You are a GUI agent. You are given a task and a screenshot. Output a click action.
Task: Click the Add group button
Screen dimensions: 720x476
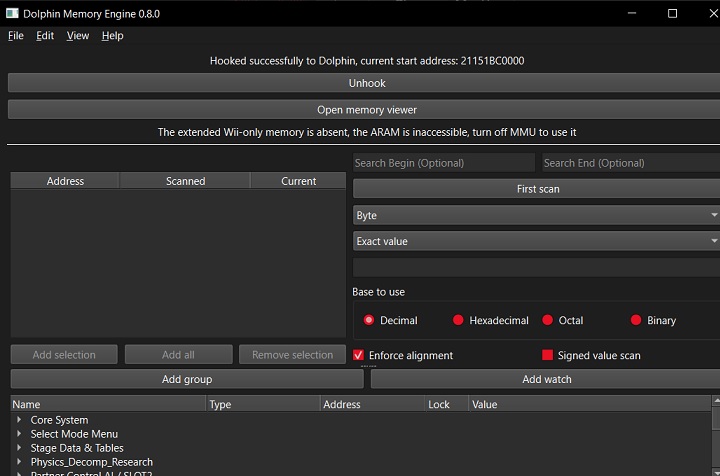(x=187, y=379)
